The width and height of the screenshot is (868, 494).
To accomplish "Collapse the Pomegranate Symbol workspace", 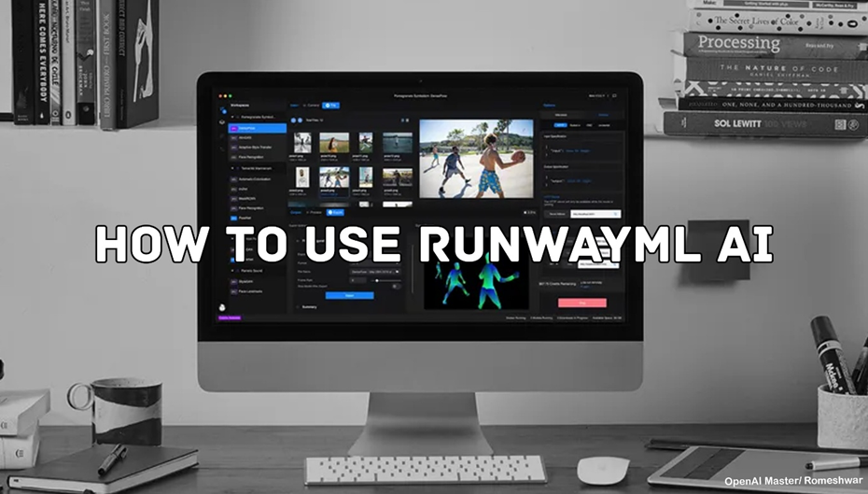I will pyautogui.click(x=232, y=117).
